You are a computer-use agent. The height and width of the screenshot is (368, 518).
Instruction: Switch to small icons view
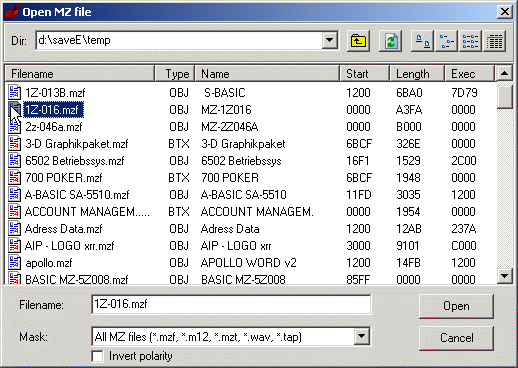[446, 41]
